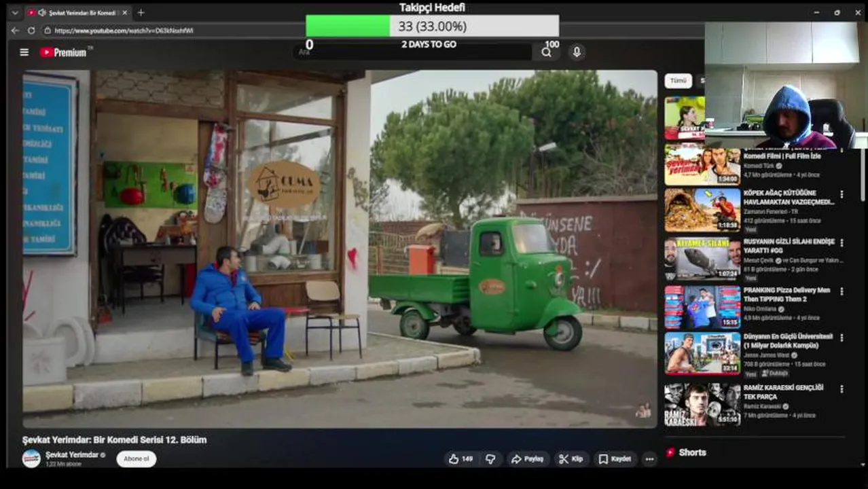Reload the page with the refresh icon
Image resolution: width=868 pixels, height=489 pixels.
click(31, 31)
